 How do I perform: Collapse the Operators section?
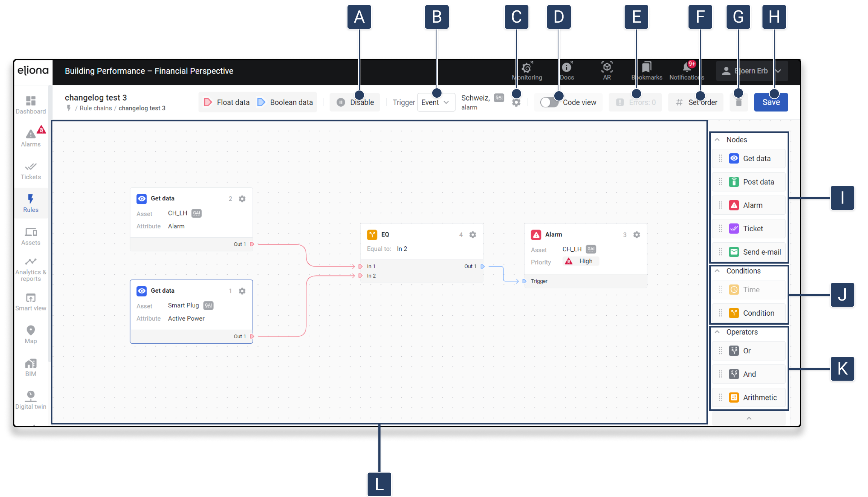717,332
